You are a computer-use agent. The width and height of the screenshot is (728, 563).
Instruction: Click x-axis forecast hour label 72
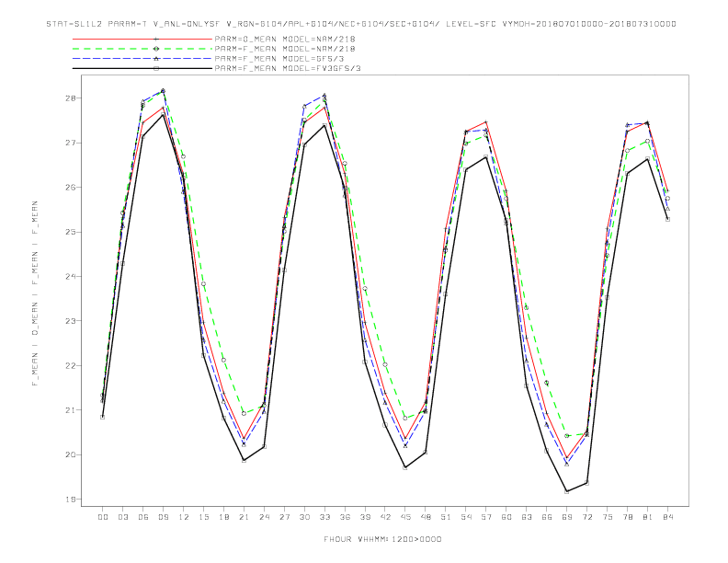(x=587, y=517)
